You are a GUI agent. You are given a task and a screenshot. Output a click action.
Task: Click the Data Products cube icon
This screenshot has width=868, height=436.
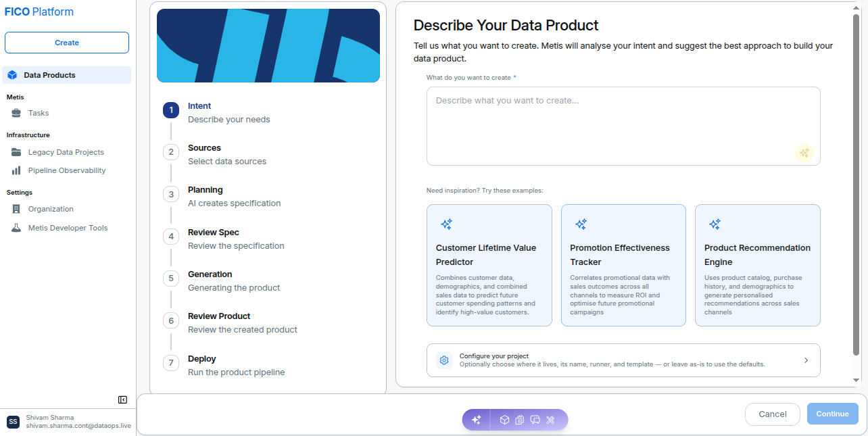click(12, 75)
